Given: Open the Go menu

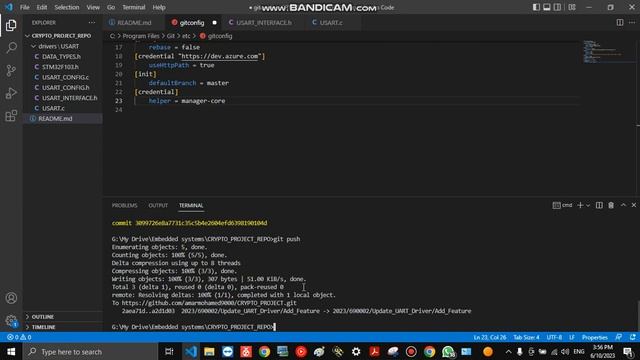Looking at the screenshot, I should click(111, 7).
